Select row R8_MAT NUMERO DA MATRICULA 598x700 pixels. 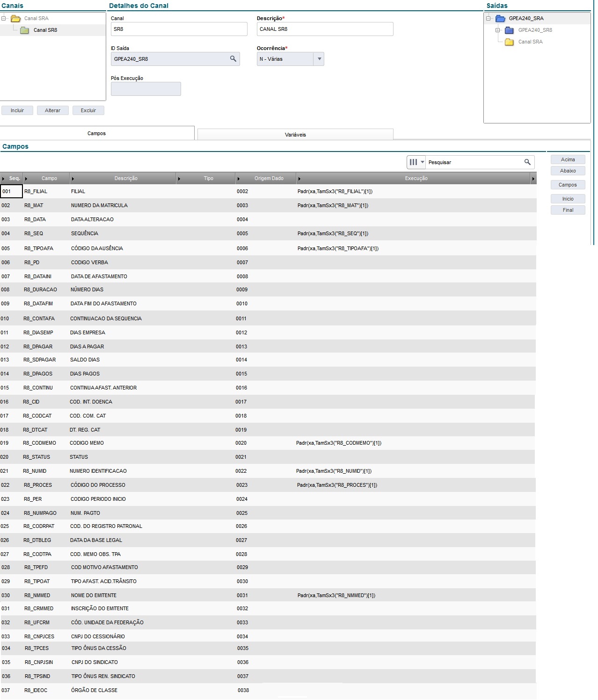pyautogui.click(x=268, y=205)
